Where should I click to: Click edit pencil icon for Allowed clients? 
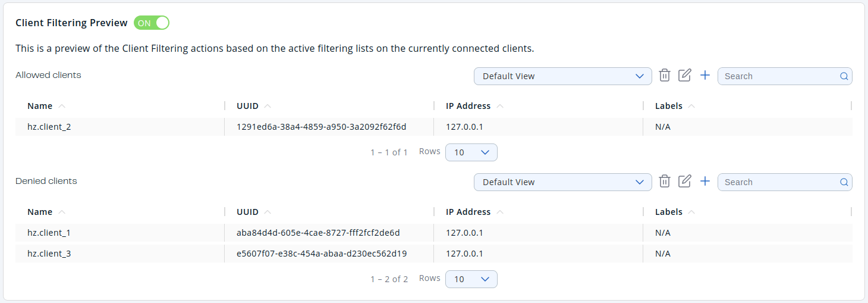(x=685, y=76)
